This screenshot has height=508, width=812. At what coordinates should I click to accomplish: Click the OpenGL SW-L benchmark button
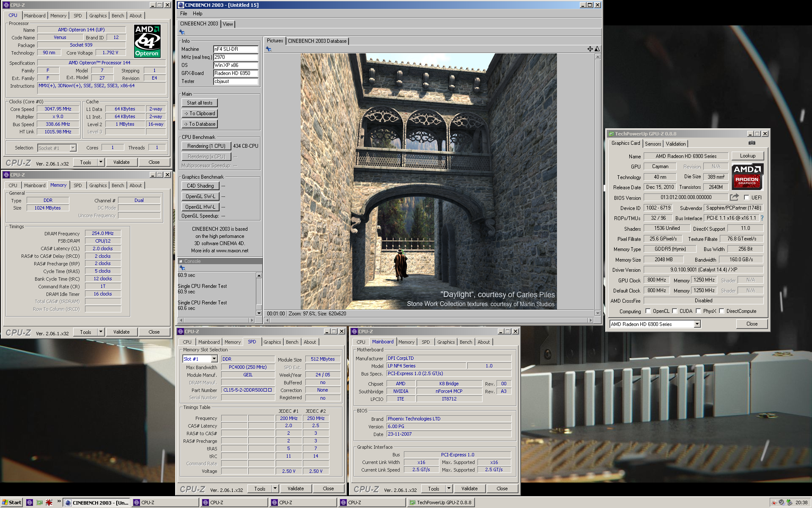(200, 196)
